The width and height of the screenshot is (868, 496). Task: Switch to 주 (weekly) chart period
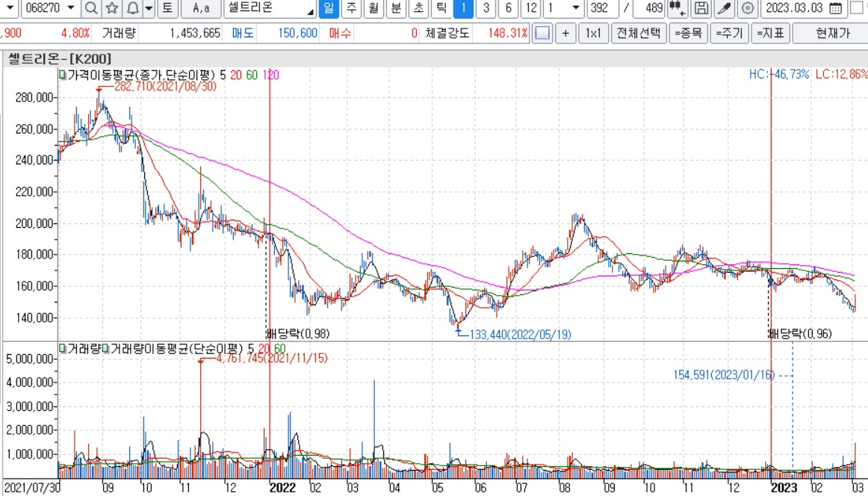point(351,7)
